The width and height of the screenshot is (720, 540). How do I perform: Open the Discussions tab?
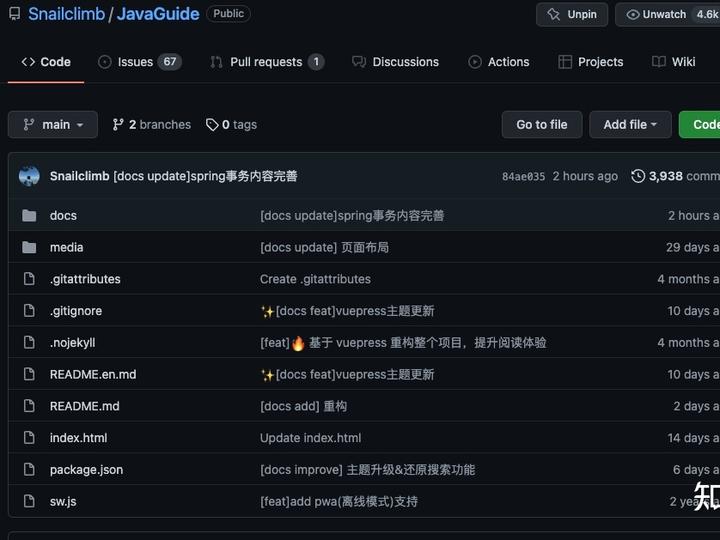tap(395, 62)
